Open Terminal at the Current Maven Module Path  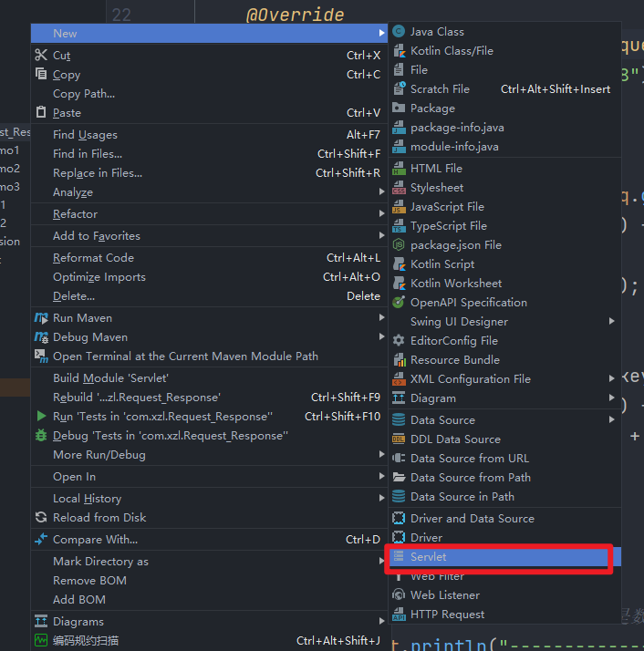pyautogui.click(x=210, y=356)
